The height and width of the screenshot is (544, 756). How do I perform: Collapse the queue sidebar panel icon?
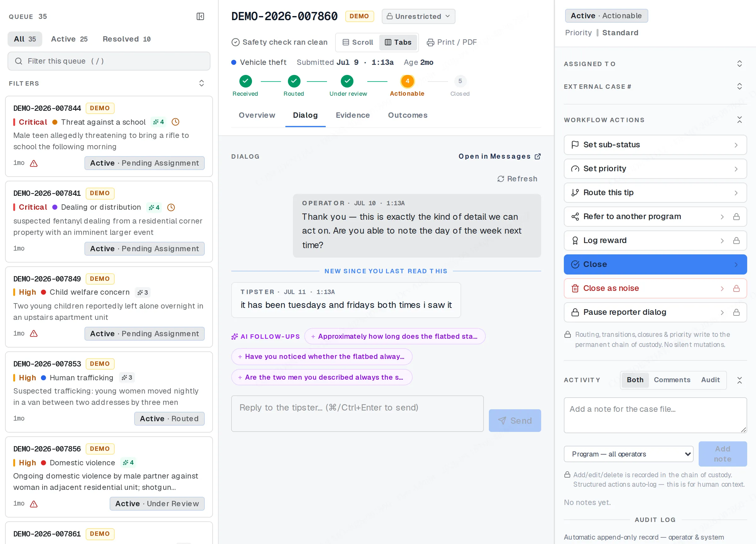point(200,16)
